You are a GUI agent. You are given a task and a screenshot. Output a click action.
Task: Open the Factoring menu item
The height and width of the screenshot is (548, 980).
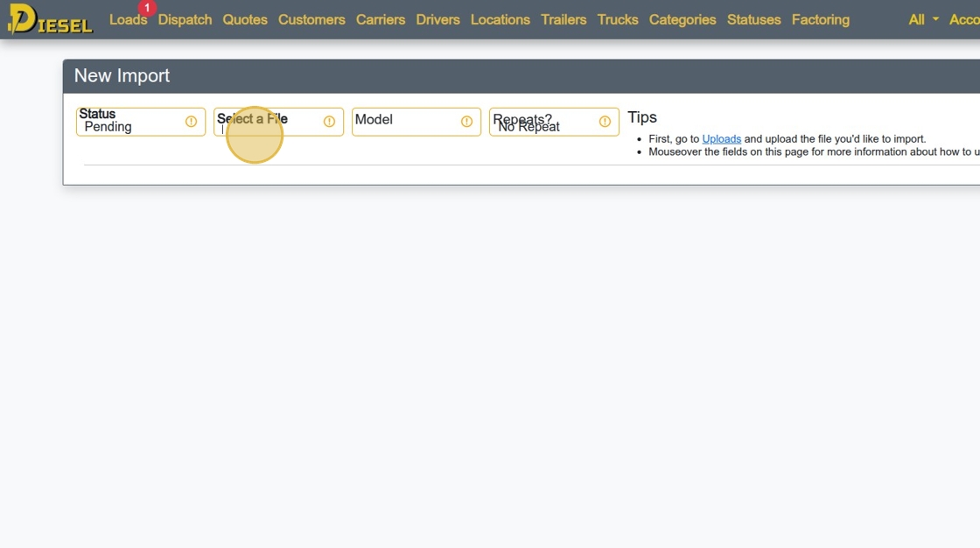[x=821, y=19]
